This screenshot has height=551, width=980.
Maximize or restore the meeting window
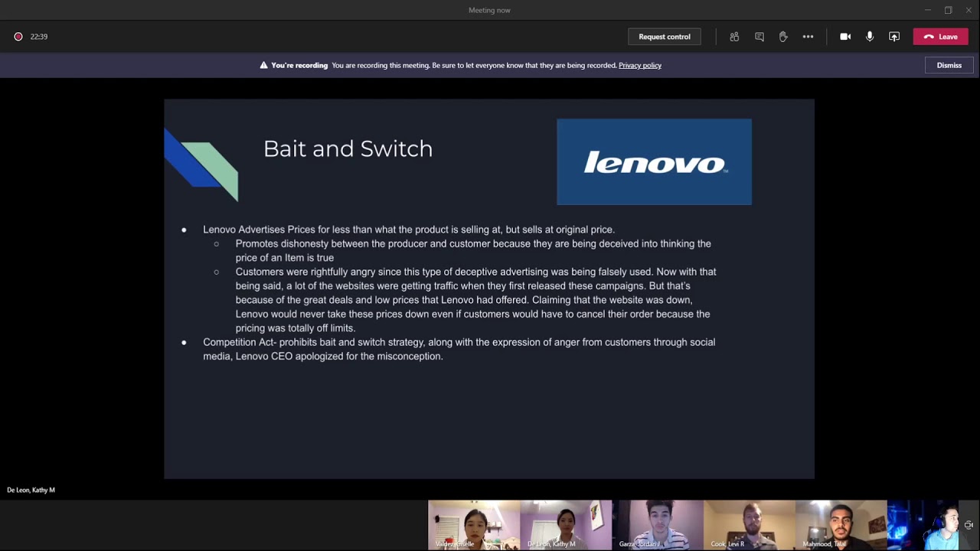point(948,10)
